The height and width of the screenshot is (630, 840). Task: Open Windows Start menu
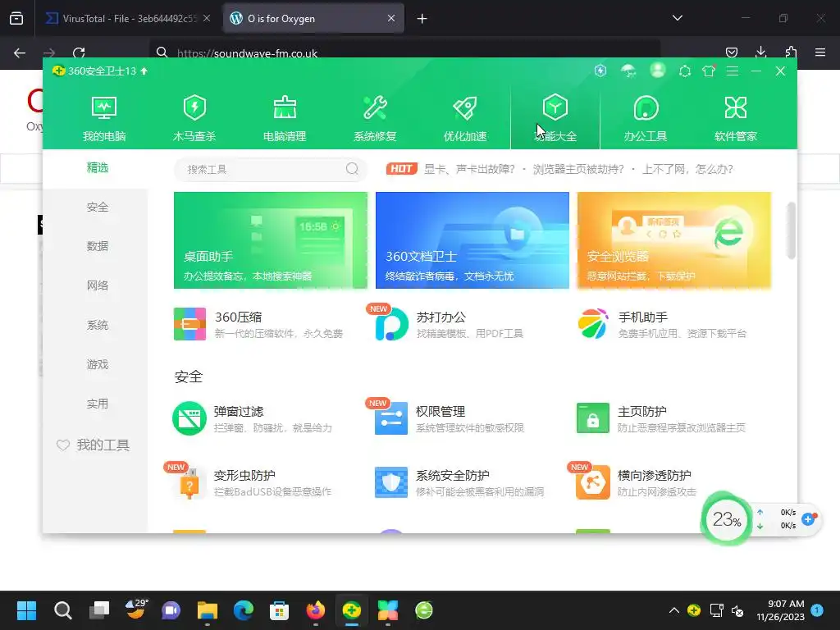[x=26, y=610]
